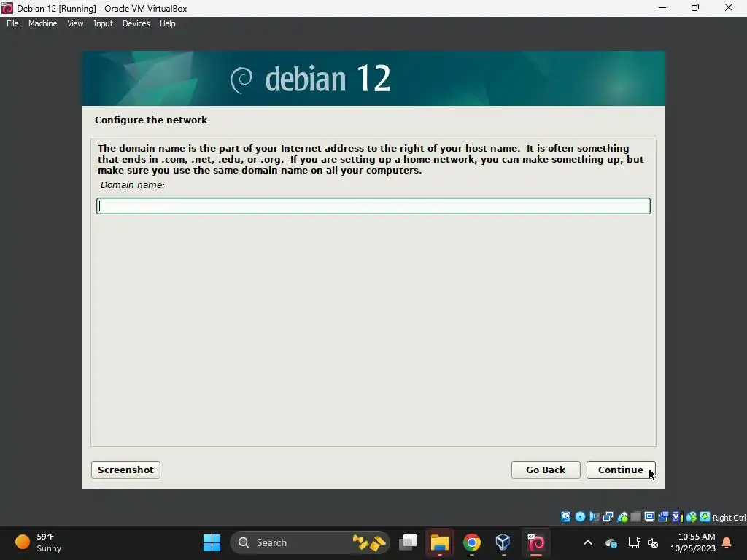Open the File menu

pos(12,23)
